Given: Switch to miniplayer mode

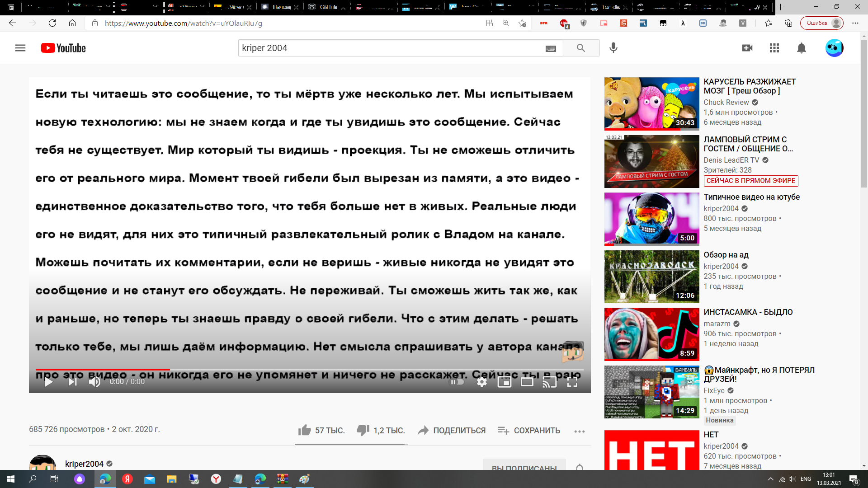Looking at the screenshot, I should 505,382.
